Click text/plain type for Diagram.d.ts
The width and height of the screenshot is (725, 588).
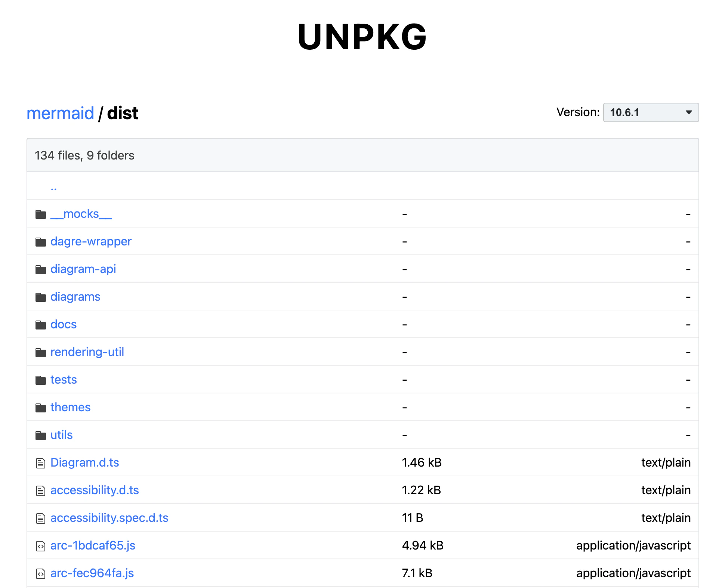click(x=666, y=463)
